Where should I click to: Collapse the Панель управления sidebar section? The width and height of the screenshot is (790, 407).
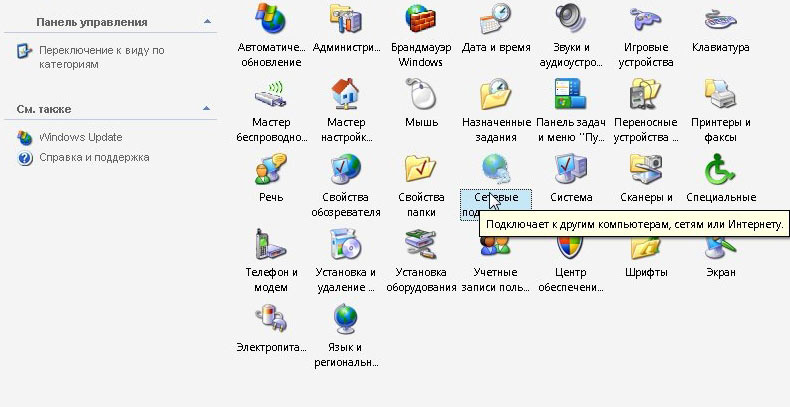point(206,21)
